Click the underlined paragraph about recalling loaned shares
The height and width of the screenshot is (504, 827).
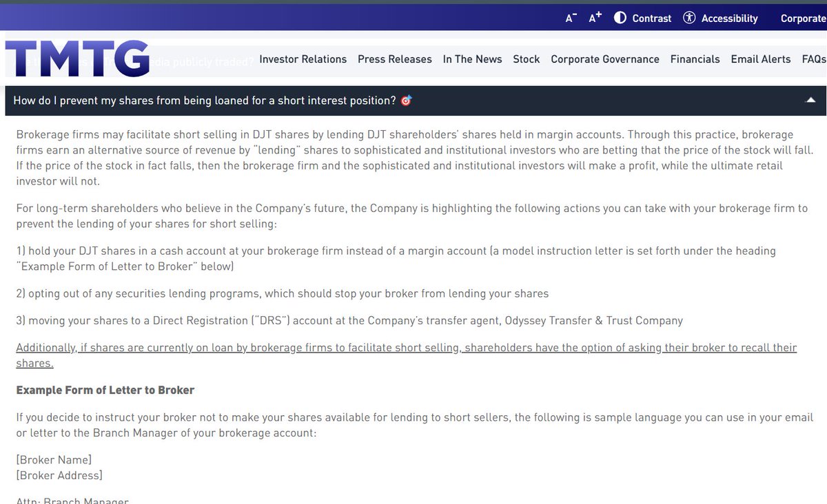[x=407, y=355]
